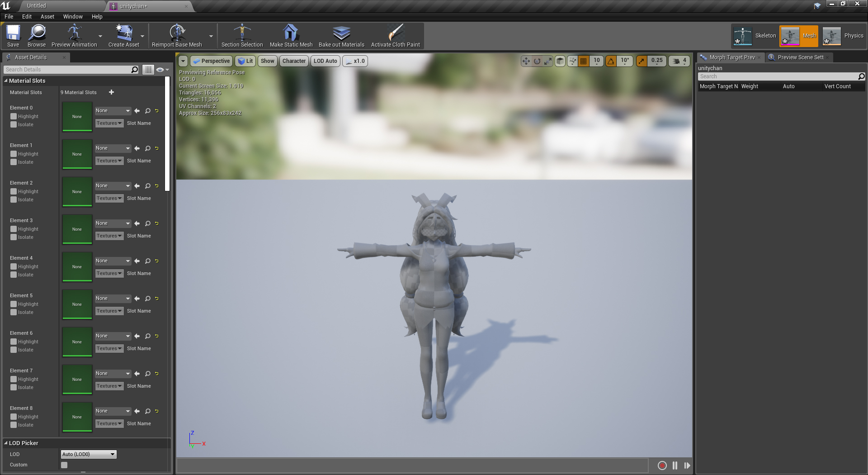Viewport: 868px width, 475px height.
Task: Pause the animation playback
Action: click(x=675, y=465)
